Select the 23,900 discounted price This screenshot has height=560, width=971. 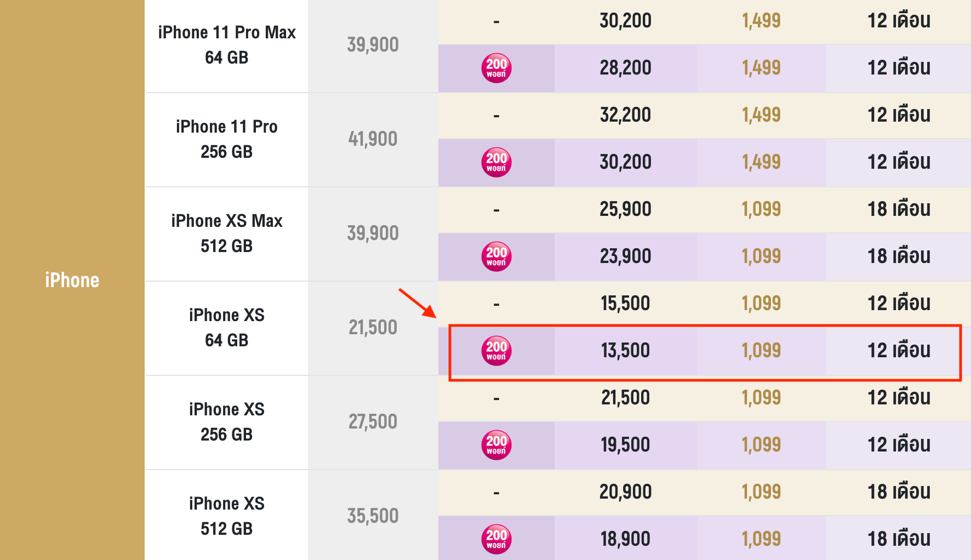click(625, 257)
